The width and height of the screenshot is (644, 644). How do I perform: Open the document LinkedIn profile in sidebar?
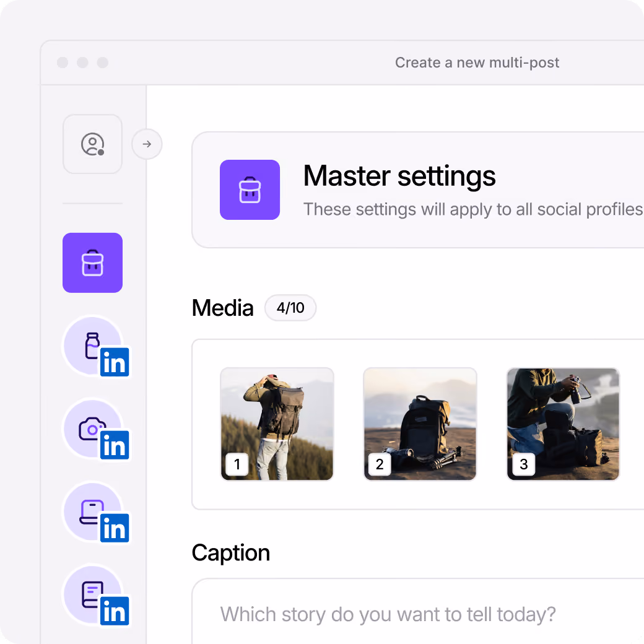(x=96, y=596)
